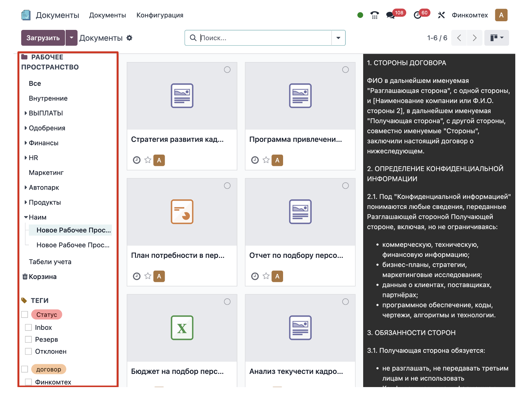Image resolution: width=532 pixels, height=398 pixels.
Task: Open activities clock icon with 60 badge
Action: tap(417, 15)
